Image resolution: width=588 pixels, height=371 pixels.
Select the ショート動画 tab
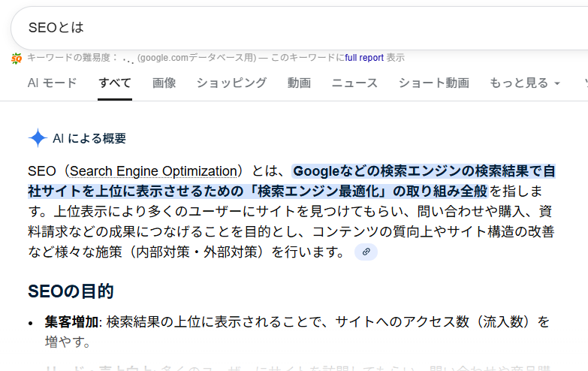[x=433, y=83]
